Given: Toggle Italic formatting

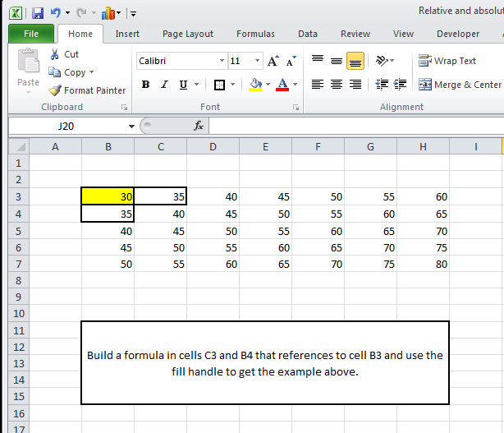Looking at the screenshot, I should (164, 85).
